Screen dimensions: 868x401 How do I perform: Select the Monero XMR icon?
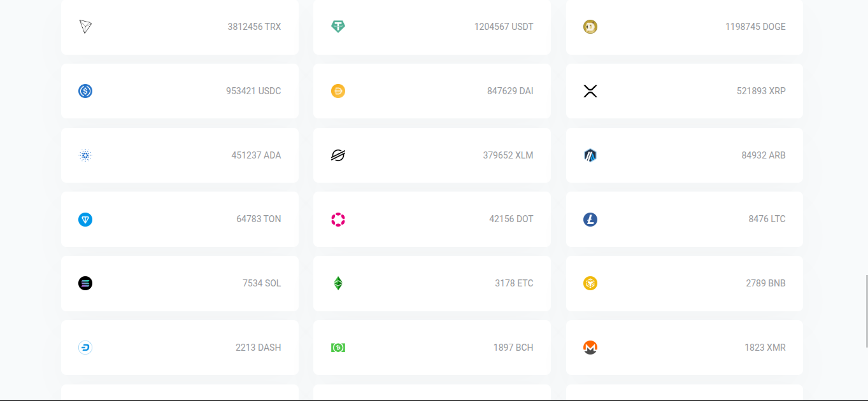(590, 348)
